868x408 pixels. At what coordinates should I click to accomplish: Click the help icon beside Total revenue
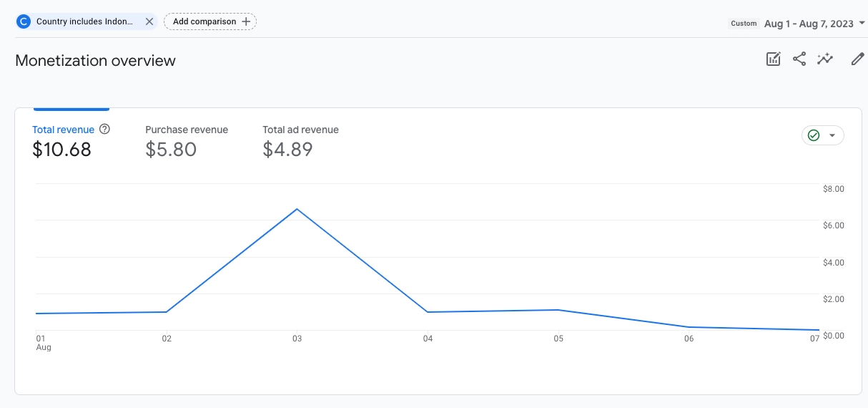[104, 130]
